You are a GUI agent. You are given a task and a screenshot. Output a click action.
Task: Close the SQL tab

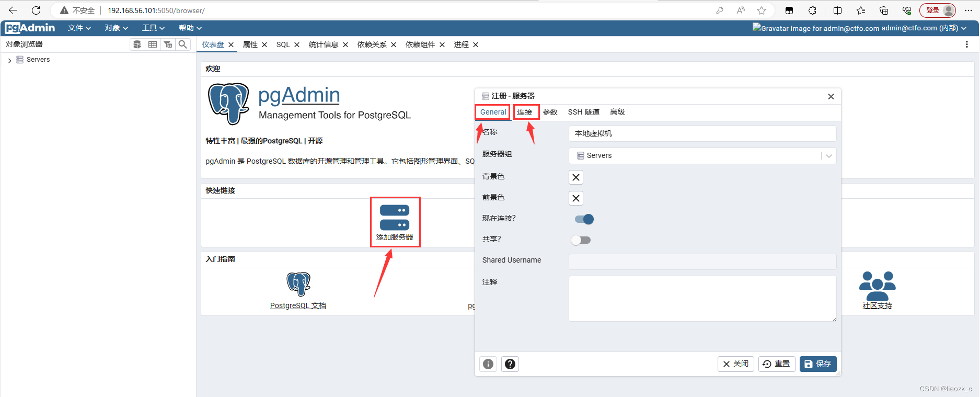click(297, 45)
